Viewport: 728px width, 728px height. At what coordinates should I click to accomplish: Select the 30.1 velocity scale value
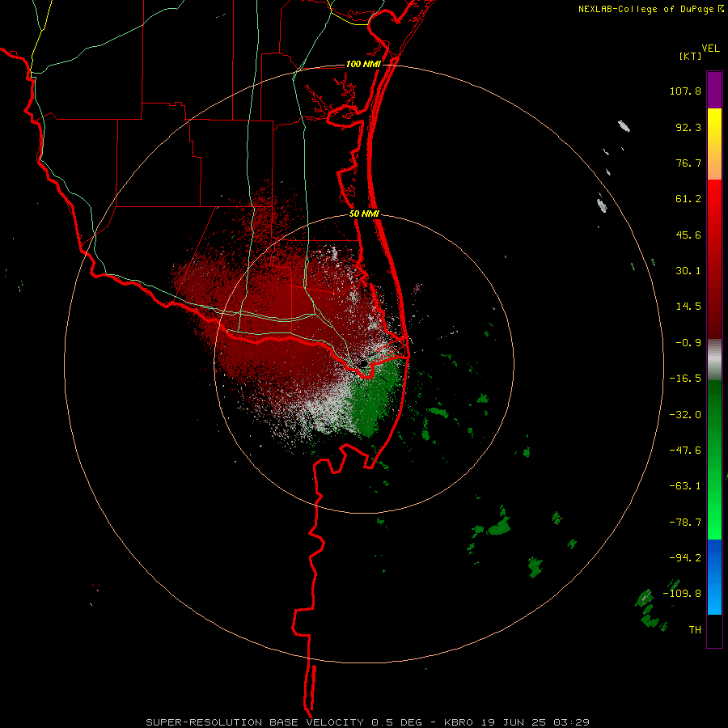[688, 271]
